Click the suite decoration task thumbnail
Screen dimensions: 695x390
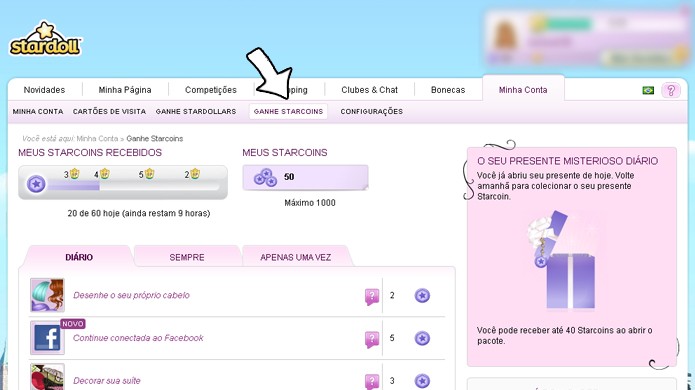47,377
